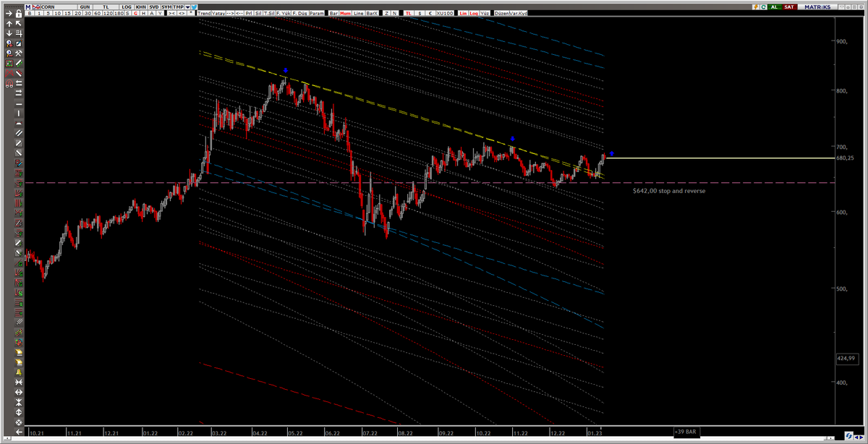
Task: Click the red magnet snap icon
Action: [x=9, y=84]
